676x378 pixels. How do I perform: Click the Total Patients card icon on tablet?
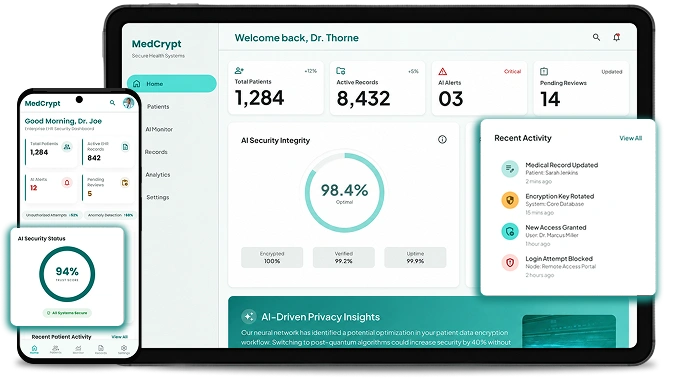click(x=239, y=70)
